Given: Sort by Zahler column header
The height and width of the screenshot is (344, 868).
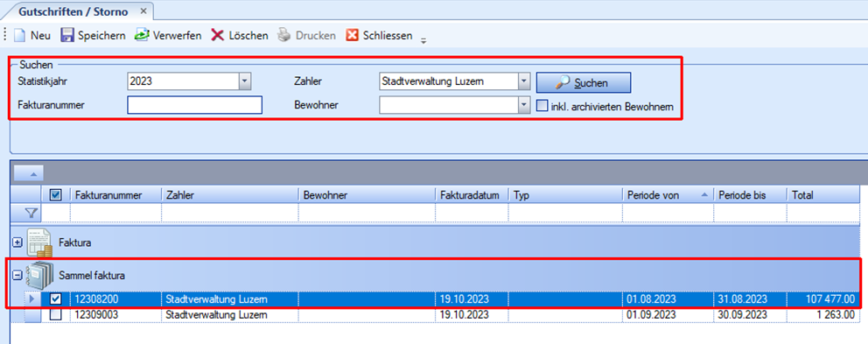Looking at the screenshot, I should point(230,195).
